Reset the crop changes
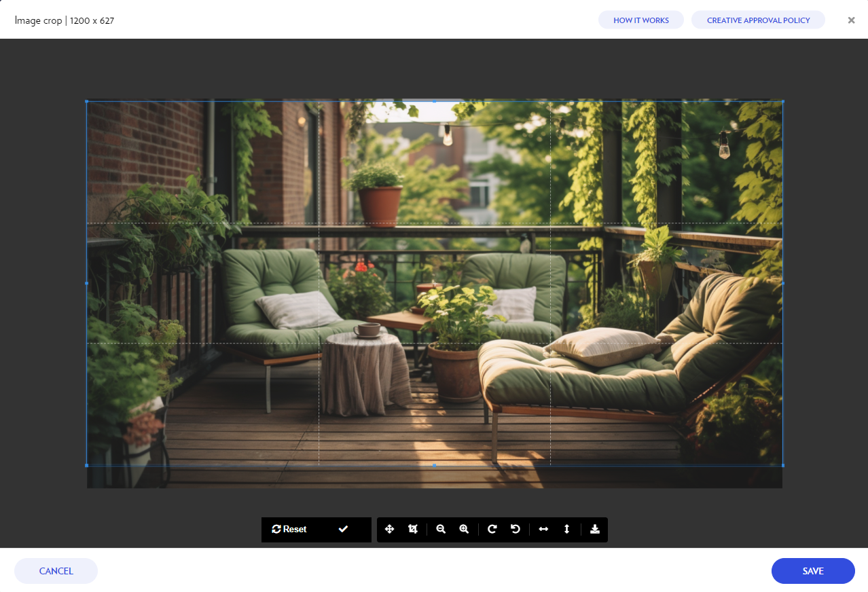 click(289, 530)
